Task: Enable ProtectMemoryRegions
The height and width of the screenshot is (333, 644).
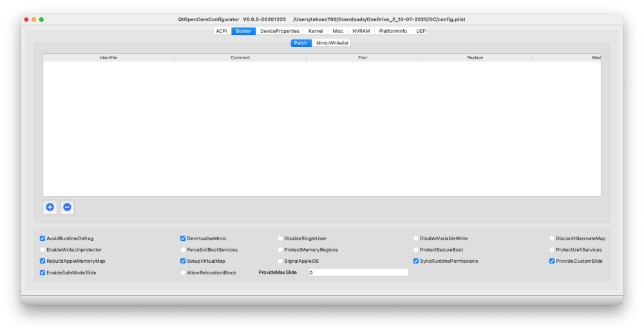Action: [280, 250]
